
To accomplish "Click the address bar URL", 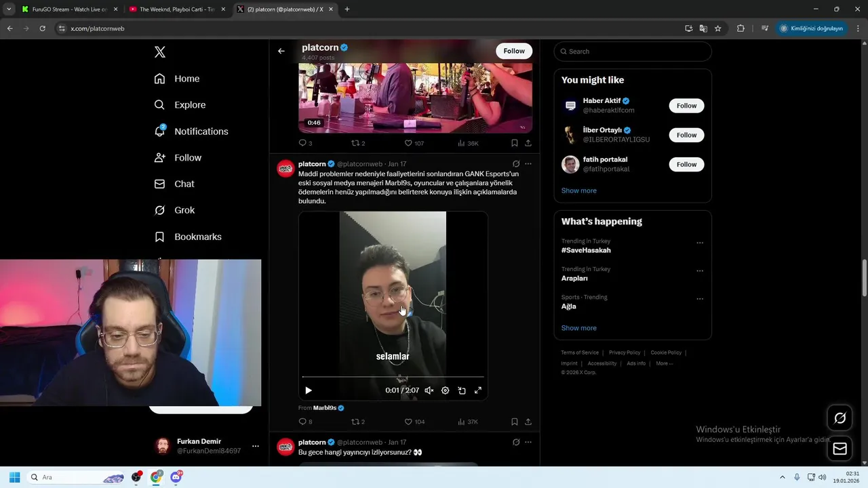I will (98, 28).
